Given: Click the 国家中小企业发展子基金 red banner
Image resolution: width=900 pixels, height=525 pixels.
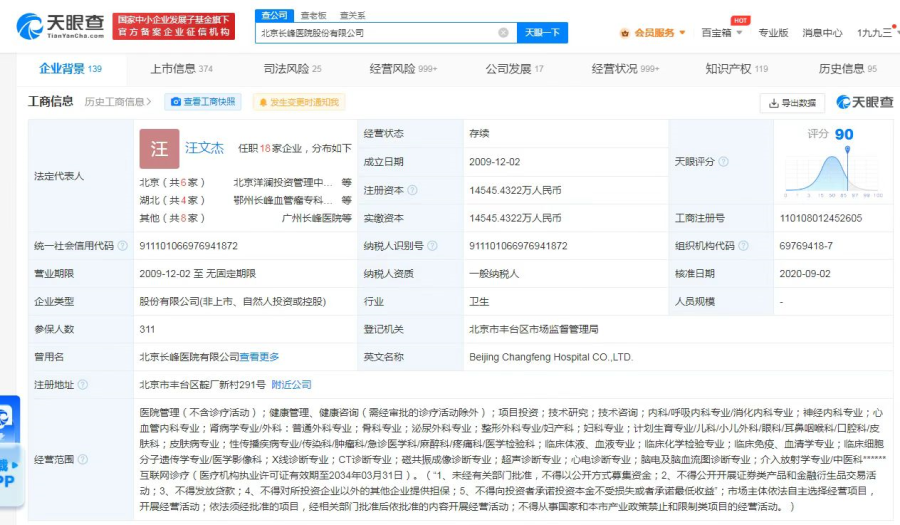Looking at the screenshot, I should pyautogui.click(x=173, y=26).
